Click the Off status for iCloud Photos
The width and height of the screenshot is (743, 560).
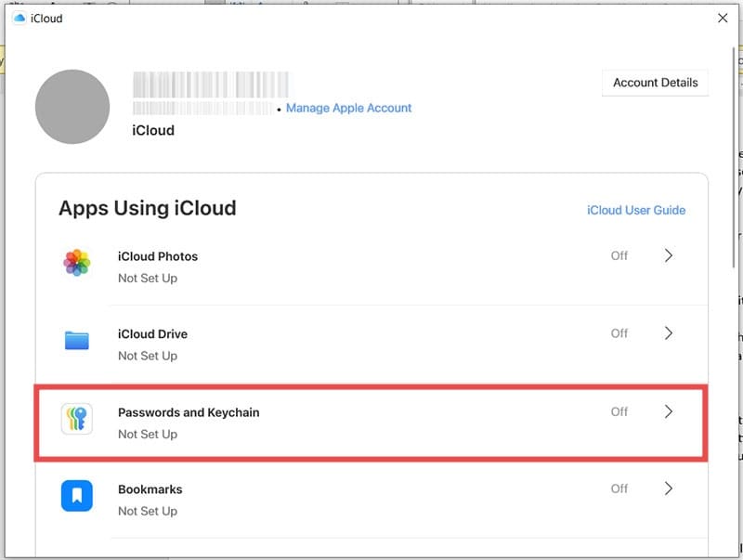[619, 255]
